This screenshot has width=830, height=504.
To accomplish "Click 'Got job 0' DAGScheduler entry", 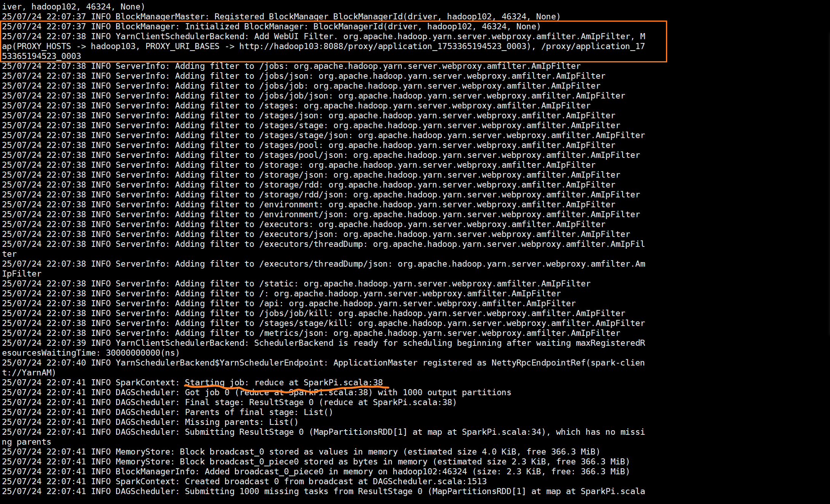I will point(207,393).
